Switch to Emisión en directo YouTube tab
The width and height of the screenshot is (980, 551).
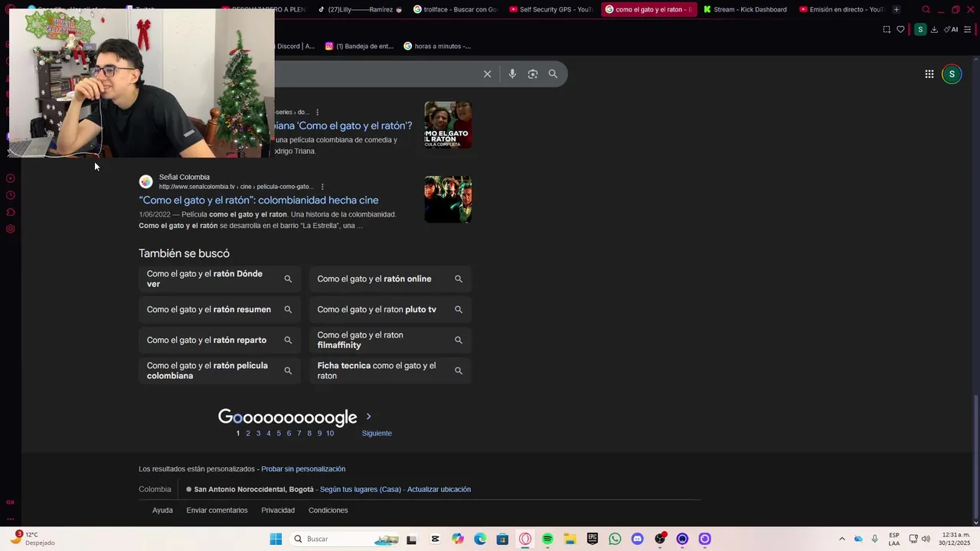pos(841,10)
